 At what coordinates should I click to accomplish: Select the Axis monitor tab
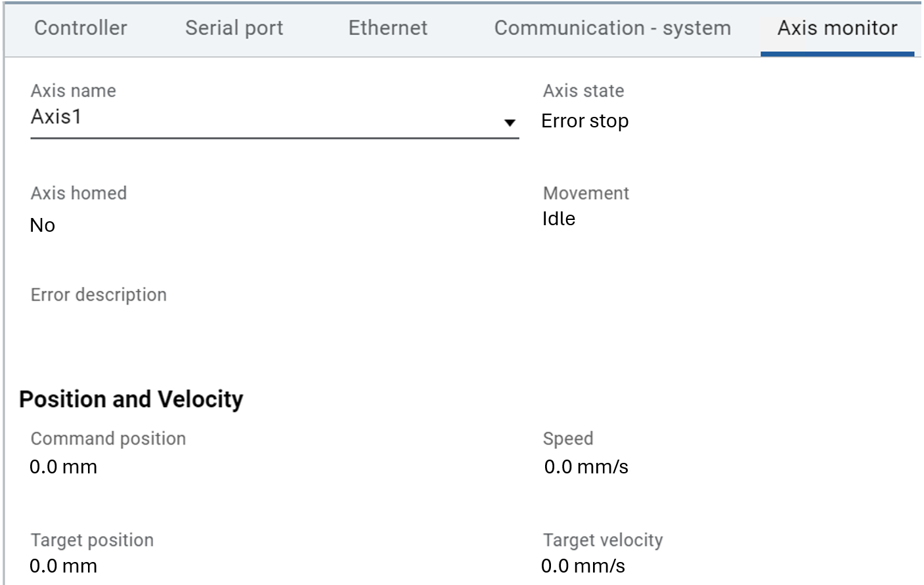(837, 28)
